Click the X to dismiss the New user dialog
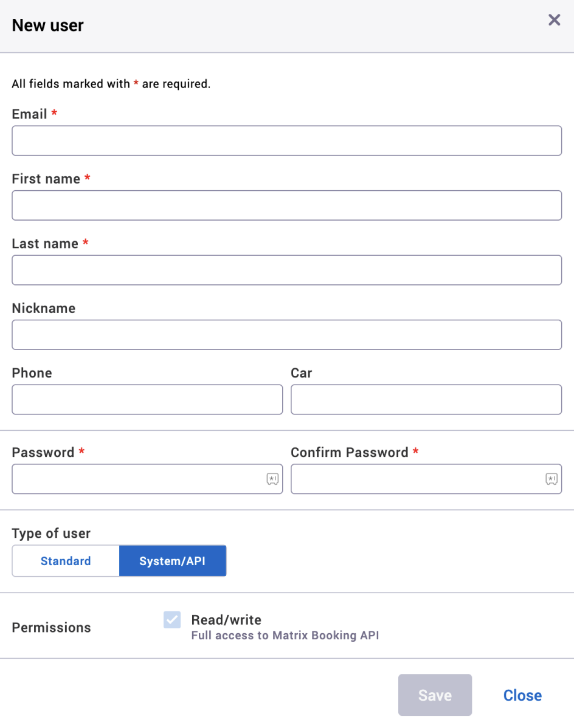The width and height of the screenshot is (574, 728). pyautogui.click(x=554, y=20)
